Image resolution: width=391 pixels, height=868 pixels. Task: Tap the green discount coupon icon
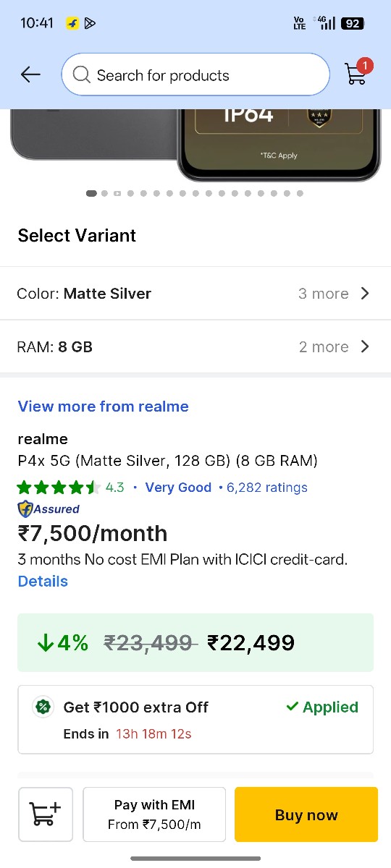[x=43, y=707]
